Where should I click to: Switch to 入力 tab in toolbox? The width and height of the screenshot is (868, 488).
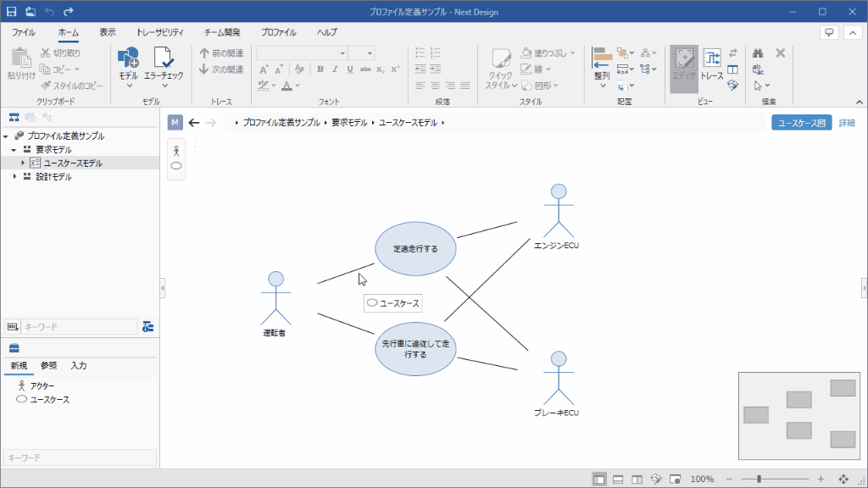tap(79, 366)
